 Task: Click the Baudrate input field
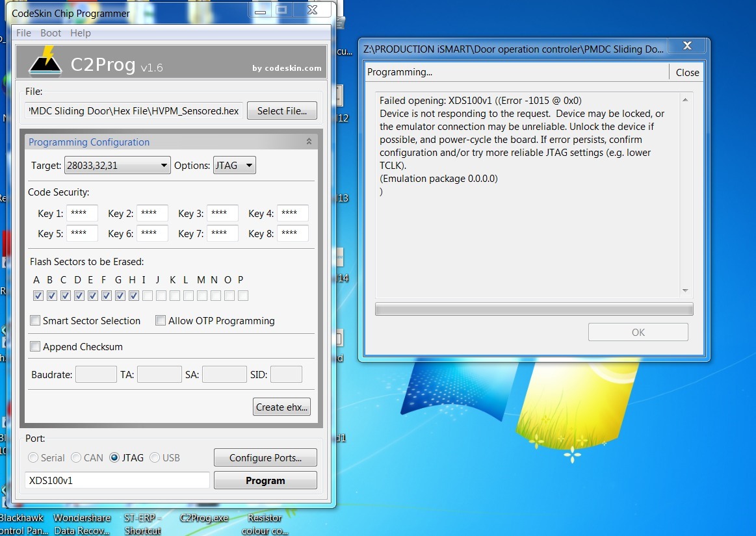point(96,374)
